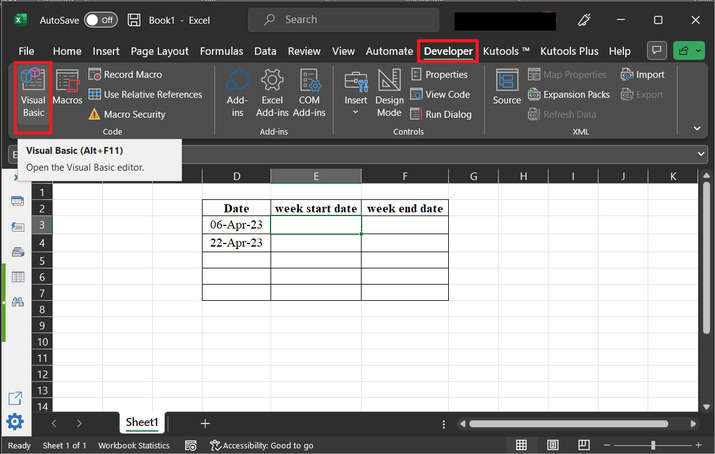Toggle AutoSave switch
The height and width of the screenshot is (454, 715).
pyautogui.click(x=100, y=20)
